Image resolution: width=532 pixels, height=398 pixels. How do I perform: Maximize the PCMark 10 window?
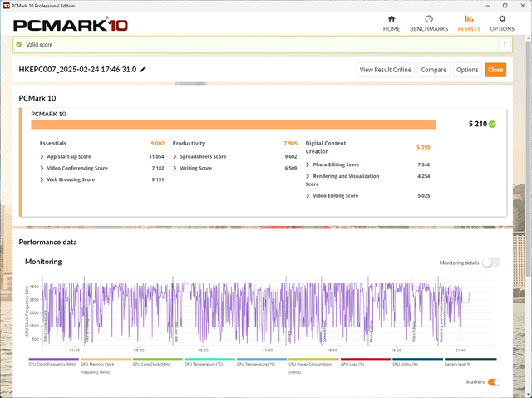point(505,6)
